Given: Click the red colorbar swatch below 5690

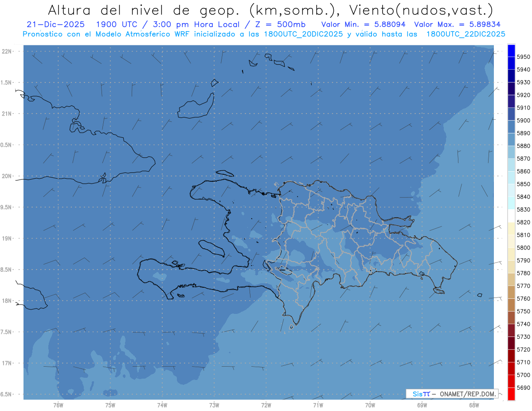Looking at the screenshot, I should click(511, 394).
